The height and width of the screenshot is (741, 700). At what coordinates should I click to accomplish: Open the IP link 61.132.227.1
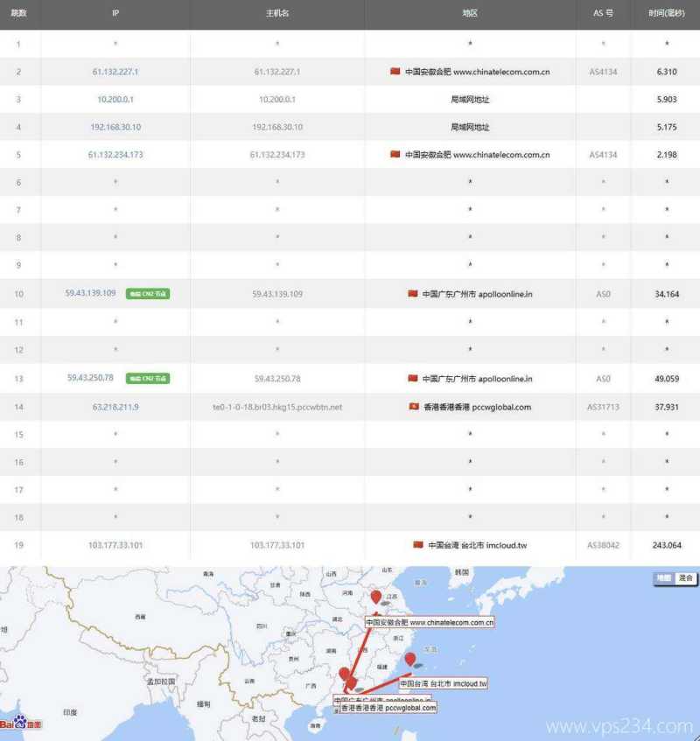(x=115, y=72)
